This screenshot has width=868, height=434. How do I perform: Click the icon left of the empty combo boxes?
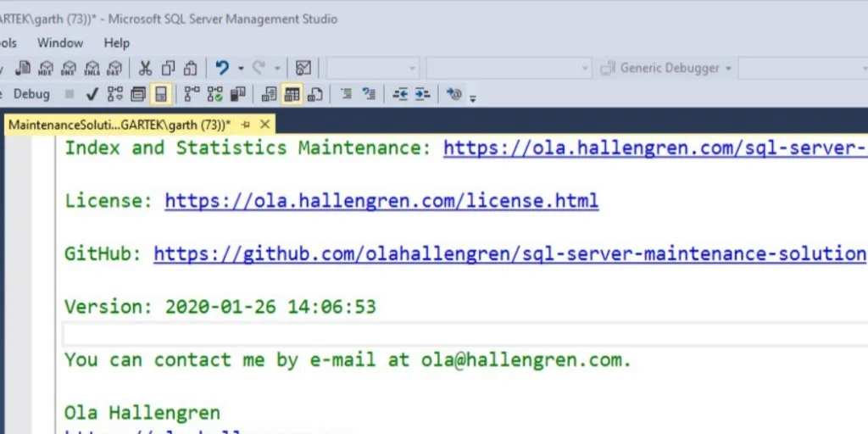point(303,68)
